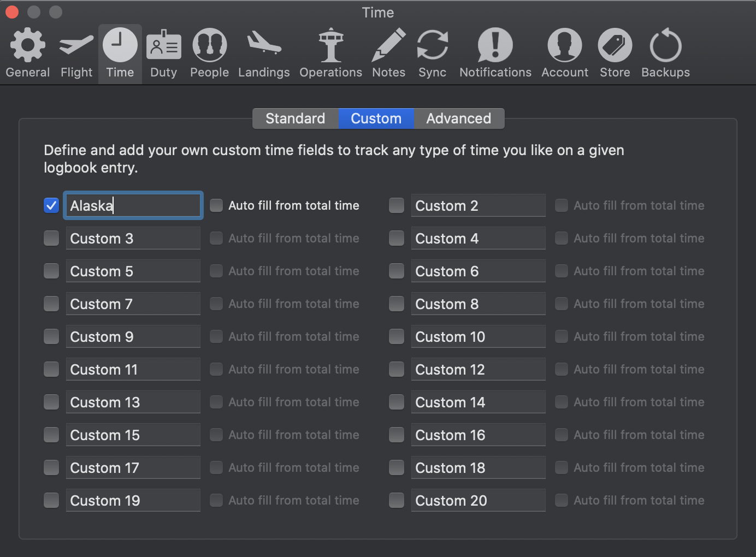Open Landings airplane icon
Viewport: 756px width, 557px height.
[264, 43]
